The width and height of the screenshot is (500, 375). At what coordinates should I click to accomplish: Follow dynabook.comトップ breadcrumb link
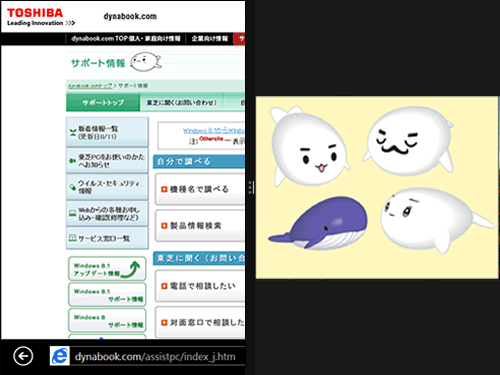click(x=90, y=86)
